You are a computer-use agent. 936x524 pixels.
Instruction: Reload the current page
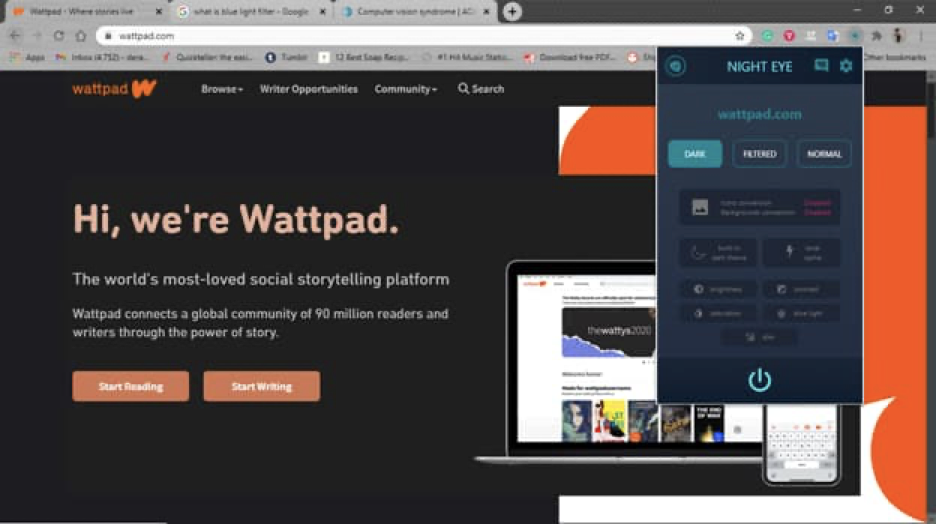[x=58, y=36]
